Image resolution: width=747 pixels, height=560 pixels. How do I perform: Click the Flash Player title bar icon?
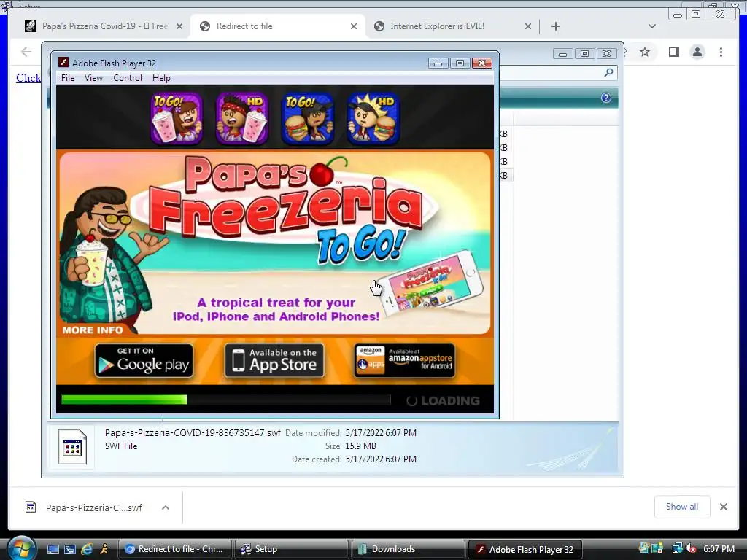(63, 63)
